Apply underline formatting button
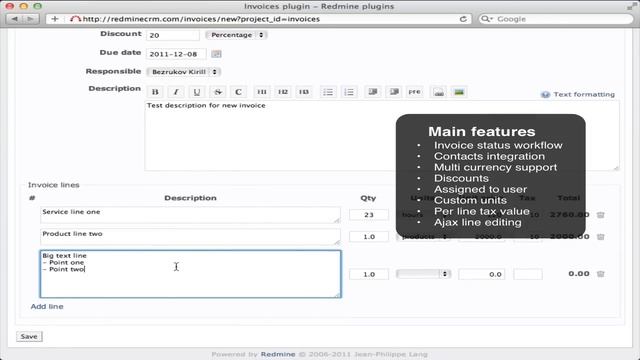 pyautogui.click(x=197, y=92)
